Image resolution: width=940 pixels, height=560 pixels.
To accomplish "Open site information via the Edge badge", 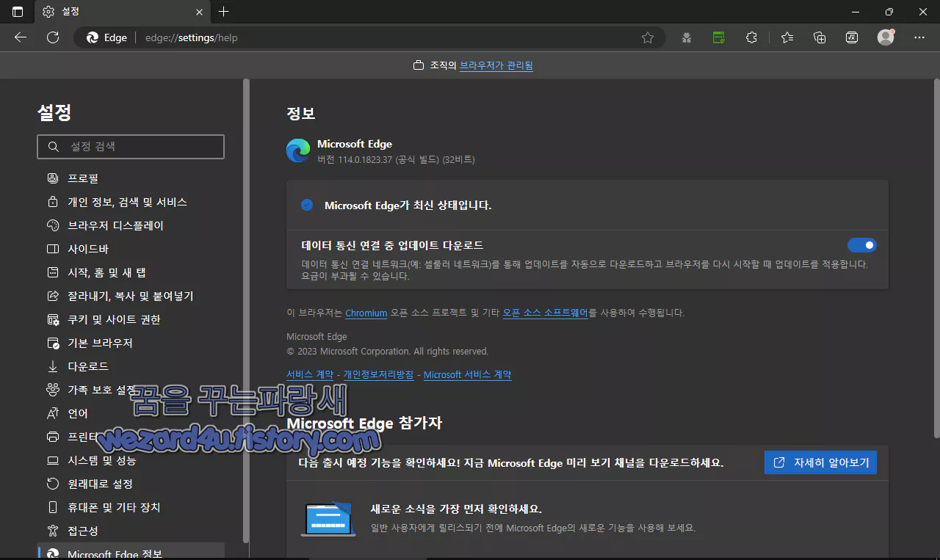I will click(x=104, y=37).
